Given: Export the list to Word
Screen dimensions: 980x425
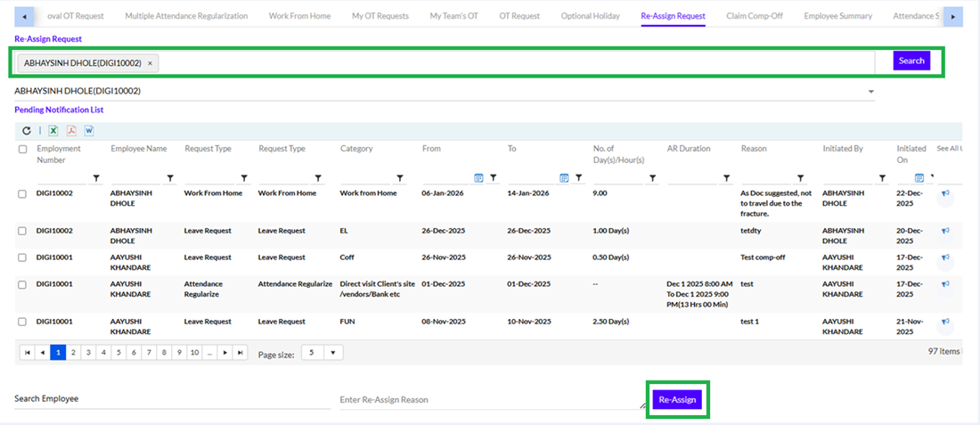Looking at the screenshot, I should click(89, 130).
